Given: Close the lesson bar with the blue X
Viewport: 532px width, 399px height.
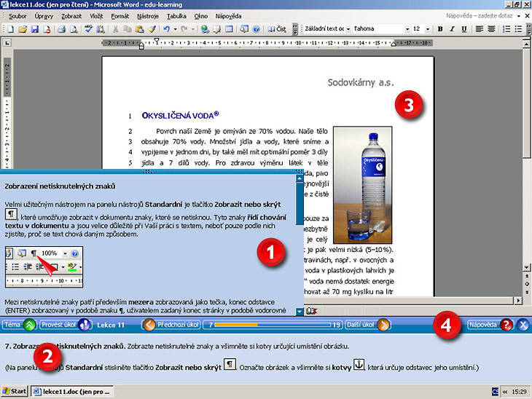Looking at the screenshot, I should click(x=523, y=325).
